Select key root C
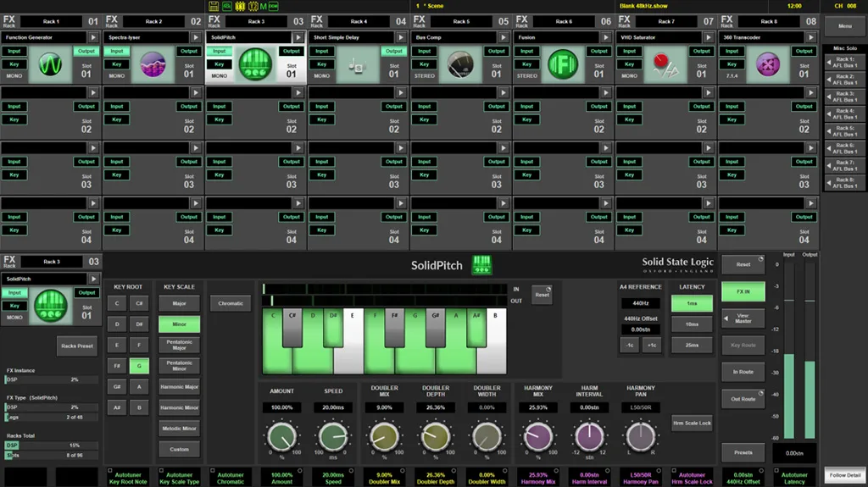 tap(117, 303)
